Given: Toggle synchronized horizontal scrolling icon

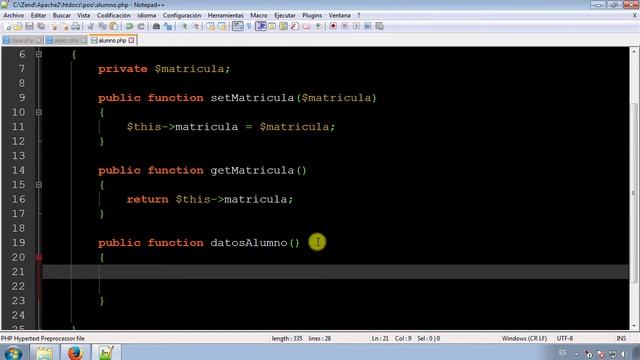Looking at the screenshot, I should pos(222,27).
